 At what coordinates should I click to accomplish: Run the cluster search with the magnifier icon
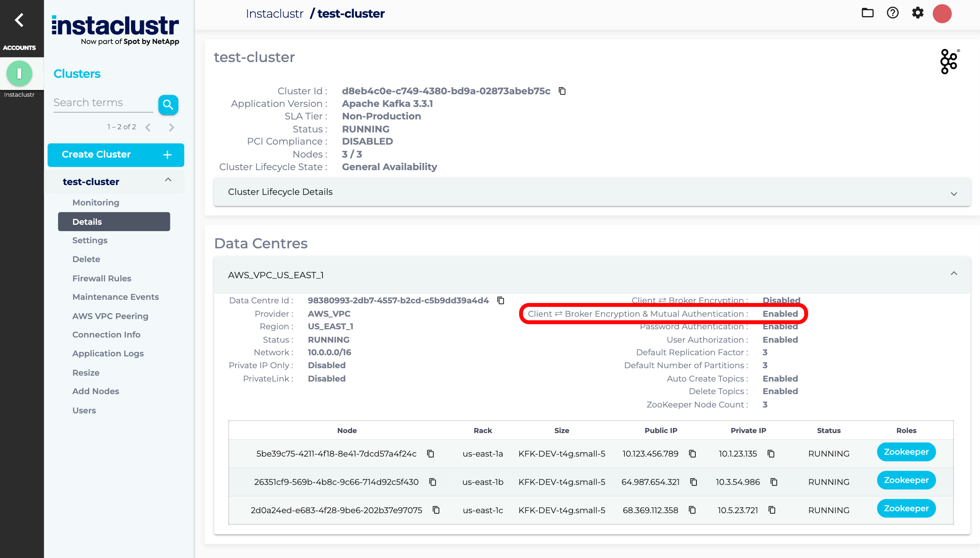coord(168,105)
